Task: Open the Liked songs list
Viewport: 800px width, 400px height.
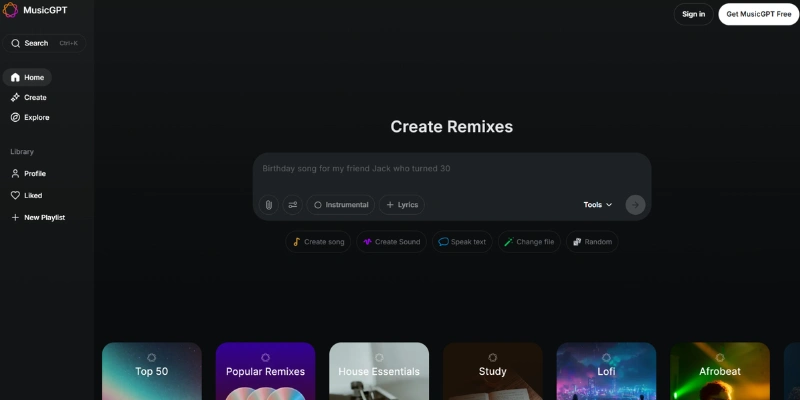Action: (x=27, y=195)
